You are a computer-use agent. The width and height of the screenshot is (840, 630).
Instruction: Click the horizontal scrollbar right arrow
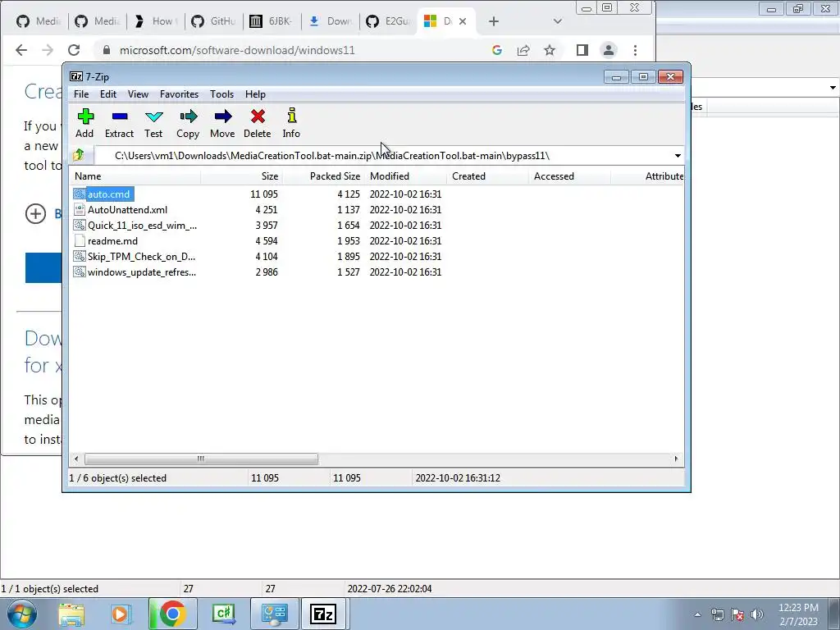676,459
